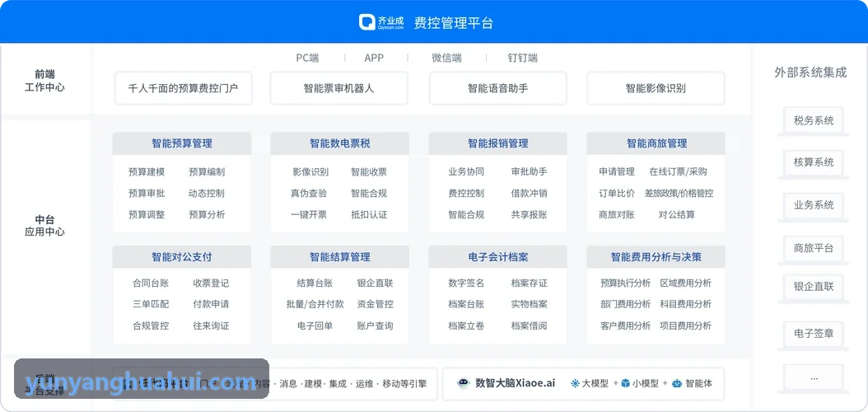Click the 预算执行分析 item

coord(626,283)
